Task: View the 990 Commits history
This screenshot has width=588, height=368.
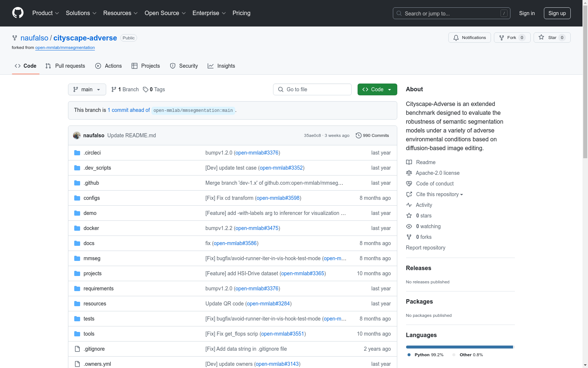Action: click(372, 135)
